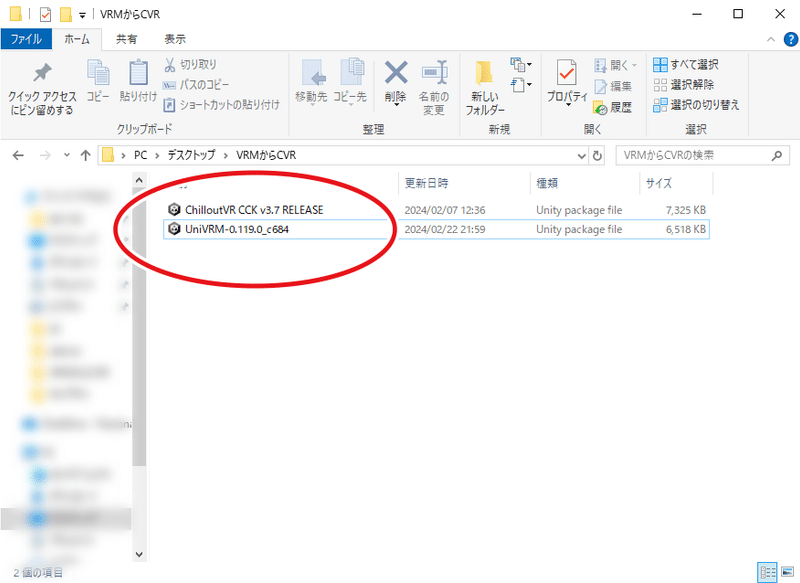Choose パスのコピー (Copy path)

(x=196, y=85)
